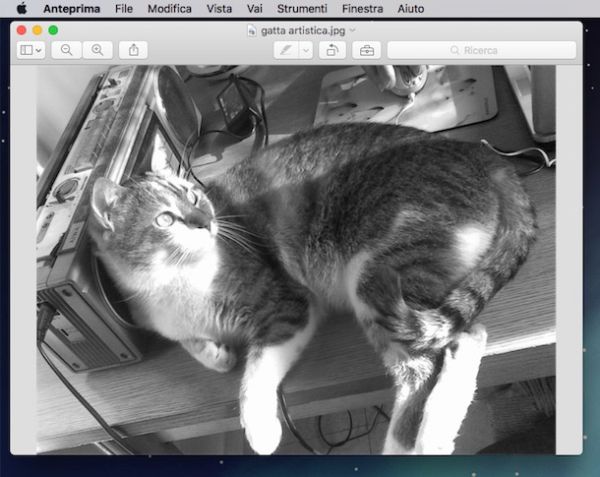The height and width of the screenshot is (477, 600).
Task: Open the Share button in toolbar
Action: 133,50
